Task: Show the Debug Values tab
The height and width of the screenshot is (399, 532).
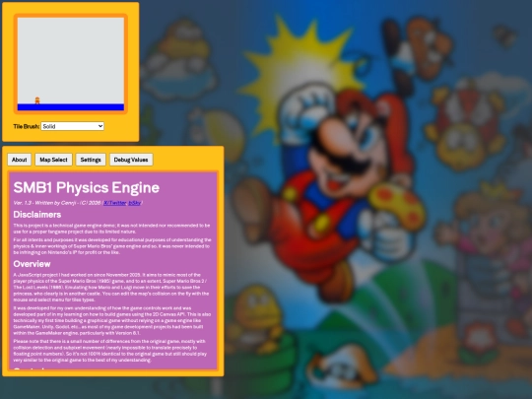Action: 131,160
